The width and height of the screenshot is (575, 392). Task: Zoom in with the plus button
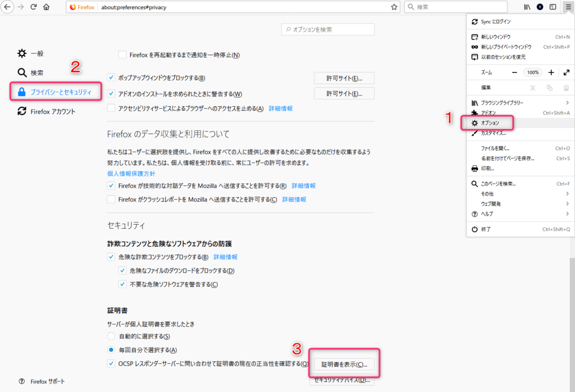(x=551, y=72)
